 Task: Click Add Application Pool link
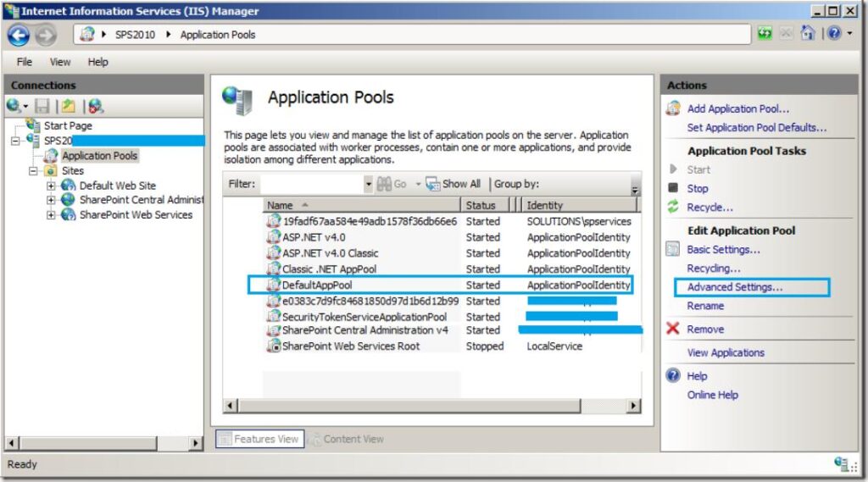click(738, 108)
